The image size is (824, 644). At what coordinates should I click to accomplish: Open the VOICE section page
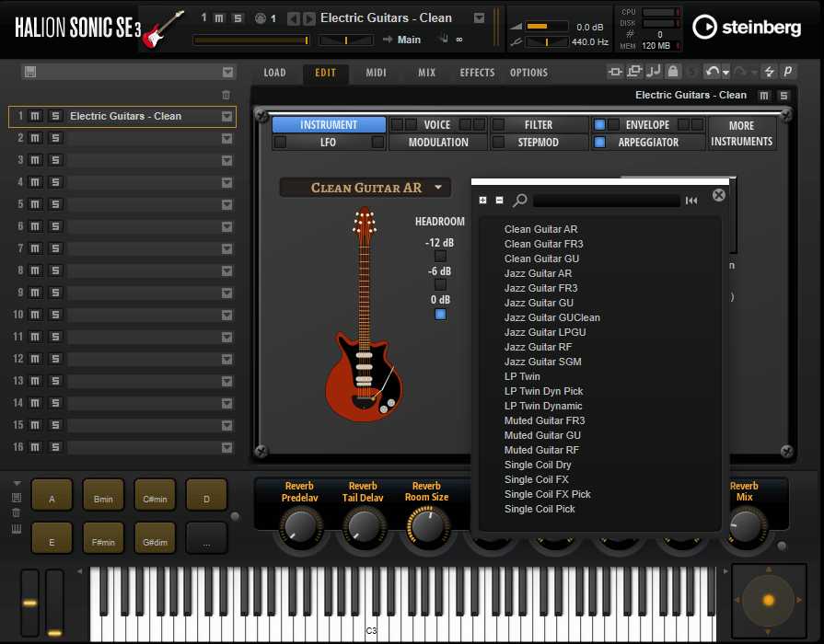coord(437,124)
